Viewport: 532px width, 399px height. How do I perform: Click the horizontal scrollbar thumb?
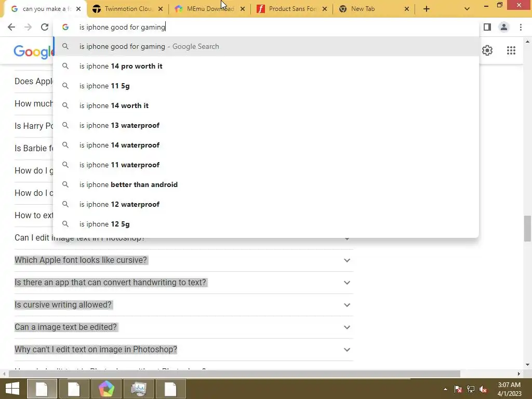234,374
